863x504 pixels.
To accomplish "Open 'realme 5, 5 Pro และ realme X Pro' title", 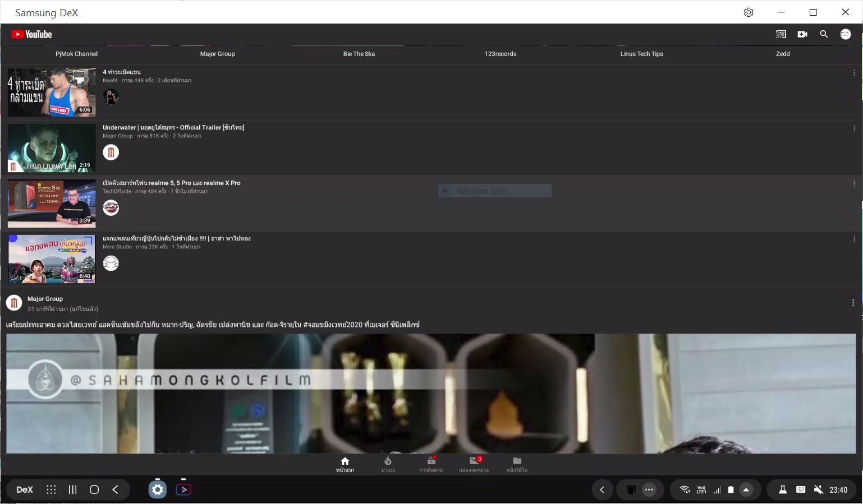I will point(172,183).
